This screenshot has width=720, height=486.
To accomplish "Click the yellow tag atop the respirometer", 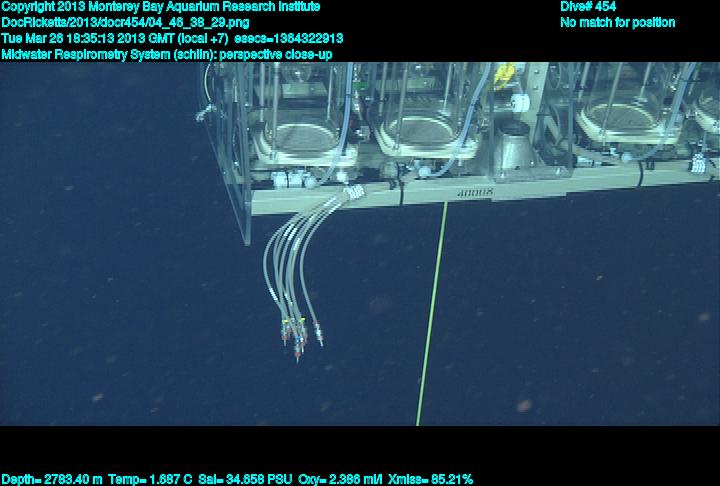I will click(x=507, y=73).
